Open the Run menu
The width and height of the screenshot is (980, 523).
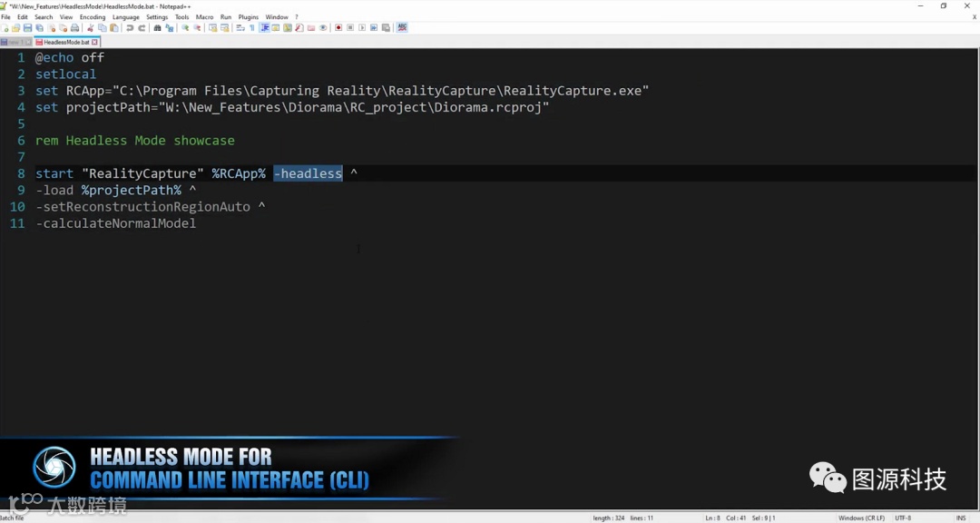[x=226, y=17]
